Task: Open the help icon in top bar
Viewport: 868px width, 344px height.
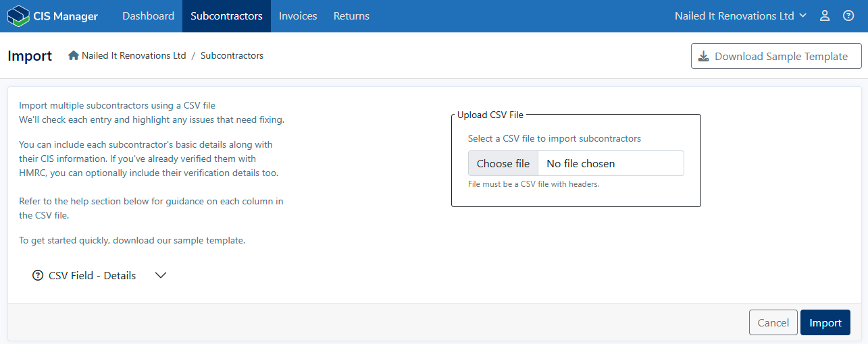Action: (x=848, y=16)
